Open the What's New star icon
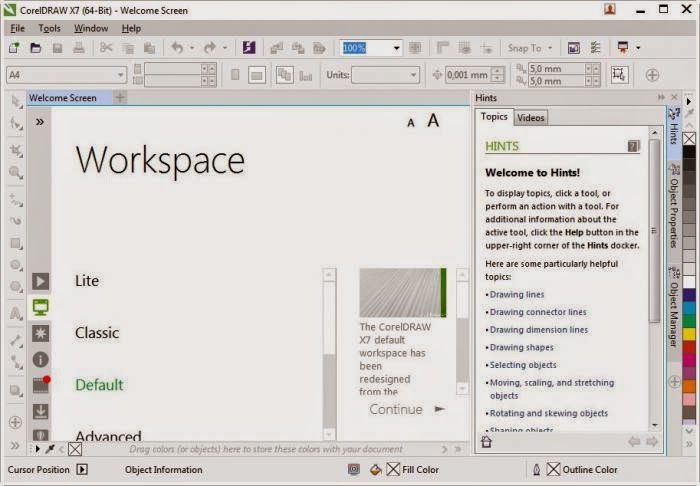The image size is (700, 486). pos(40,333)
